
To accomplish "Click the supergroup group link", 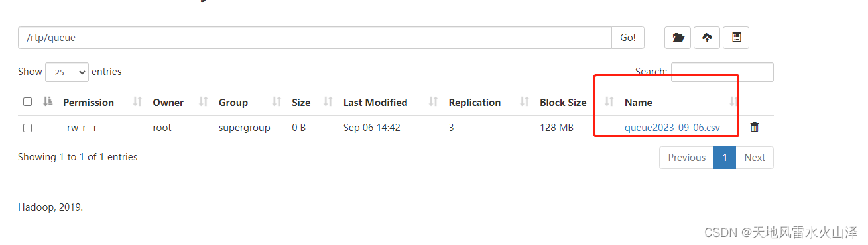I will point(245,128).
